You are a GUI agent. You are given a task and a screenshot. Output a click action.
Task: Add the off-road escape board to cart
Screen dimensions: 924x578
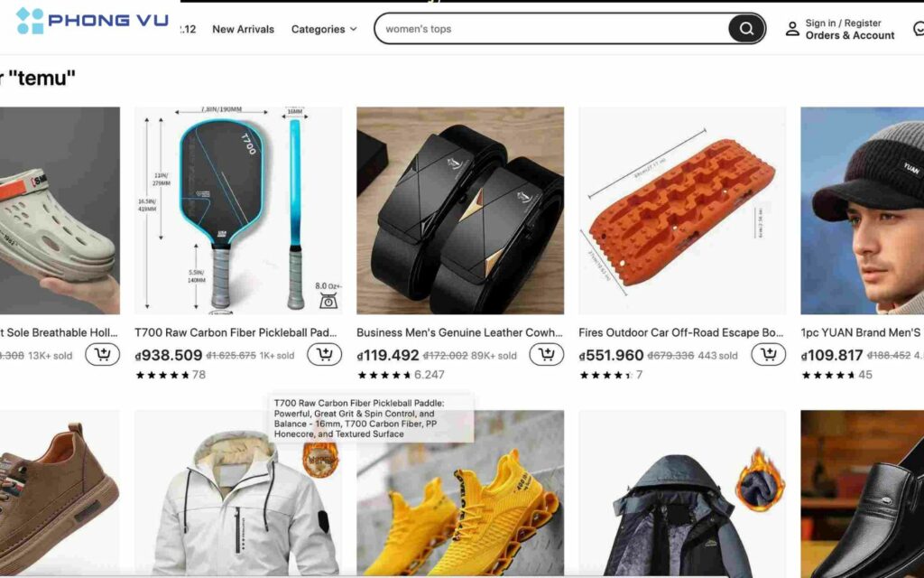[x=768, y=354]
